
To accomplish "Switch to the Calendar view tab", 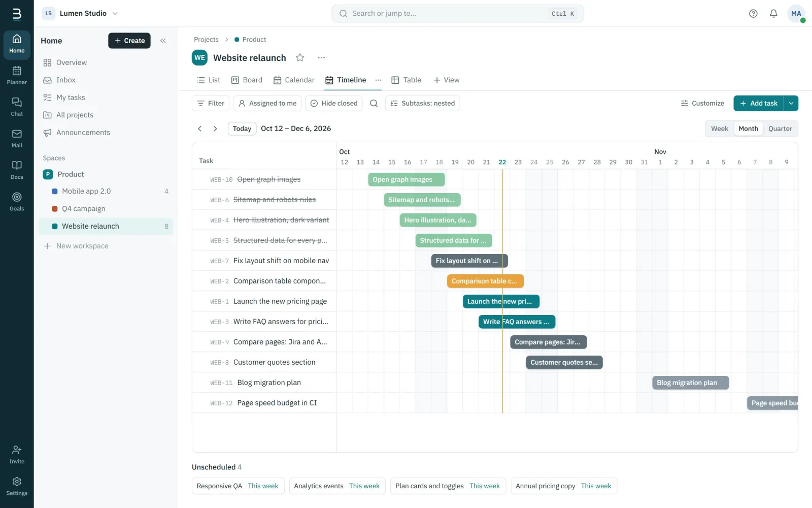I will (294, 80).
